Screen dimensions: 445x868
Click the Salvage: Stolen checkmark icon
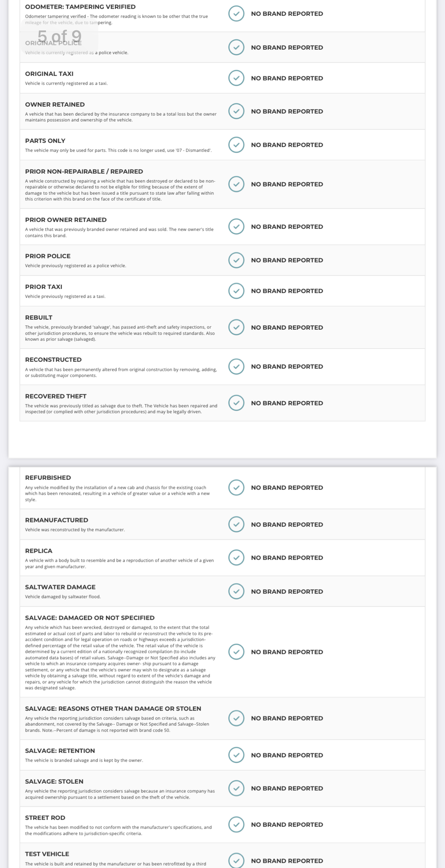[x=236, y=788]
